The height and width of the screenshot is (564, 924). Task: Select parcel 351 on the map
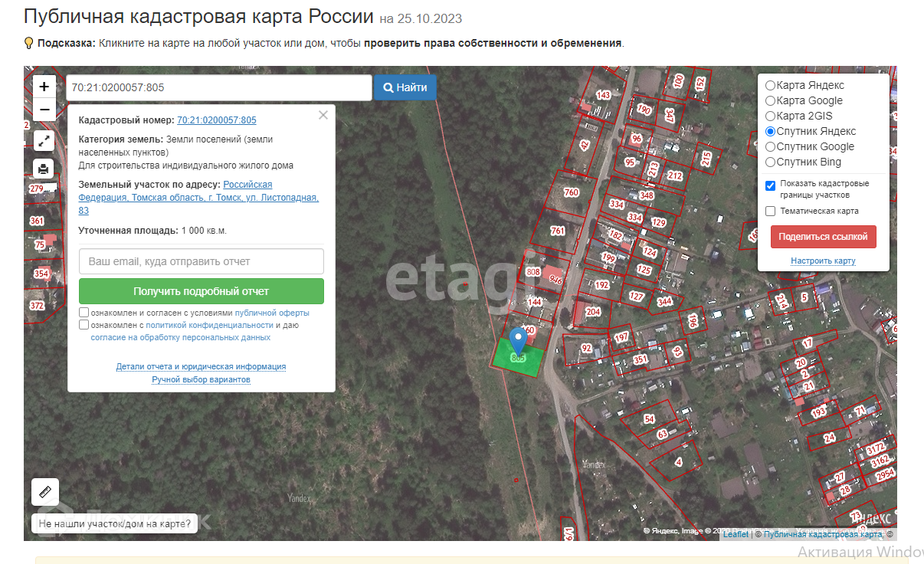click(641, 359)
